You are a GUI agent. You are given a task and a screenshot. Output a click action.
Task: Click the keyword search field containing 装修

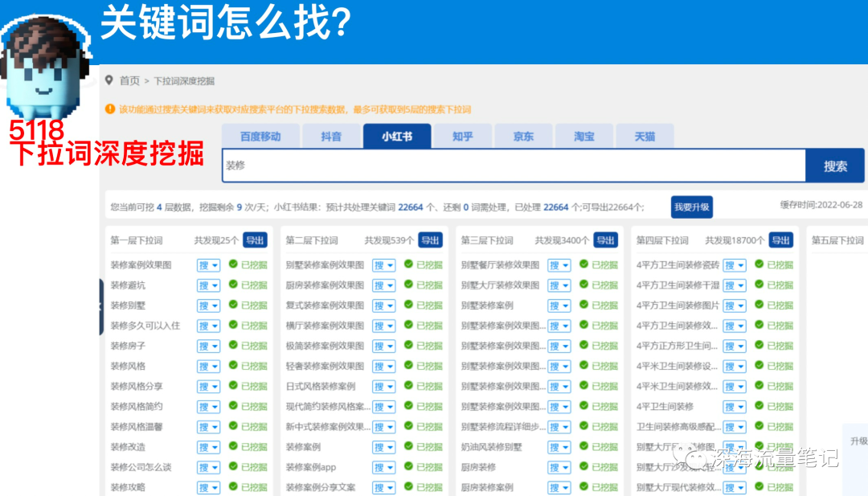[514, 166]
